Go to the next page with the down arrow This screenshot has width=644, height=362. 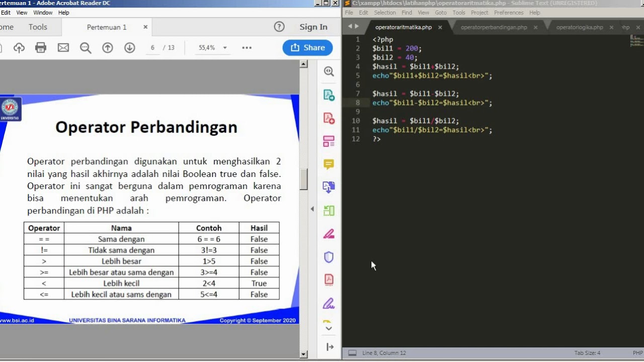click(130, 48)
